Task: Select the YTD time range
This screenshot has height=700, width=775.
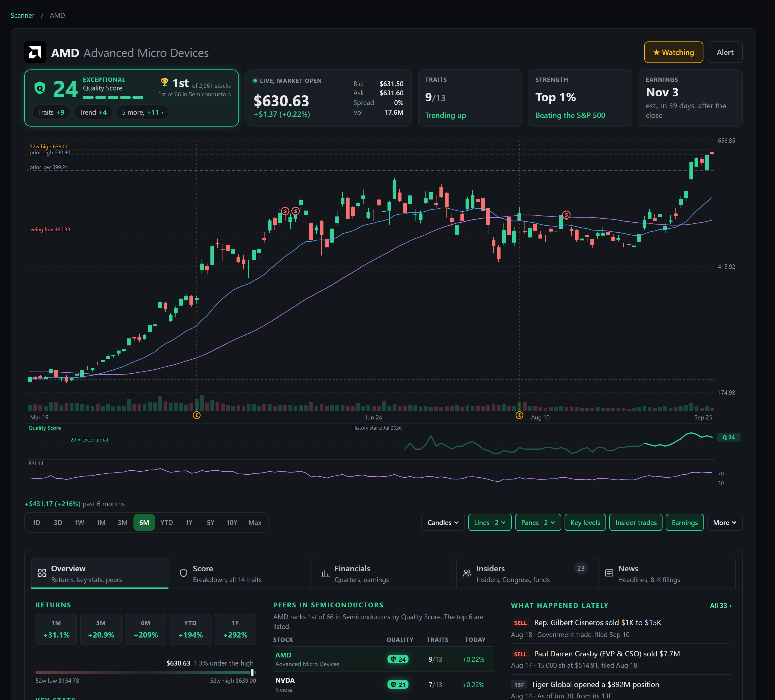Action: tap(167, 522)
